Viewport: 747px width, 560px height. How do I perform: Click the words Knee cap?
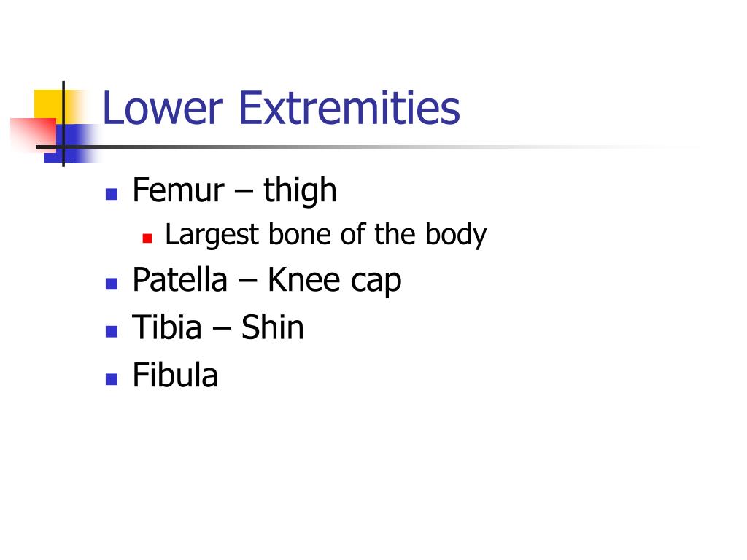tap(334, 281)
